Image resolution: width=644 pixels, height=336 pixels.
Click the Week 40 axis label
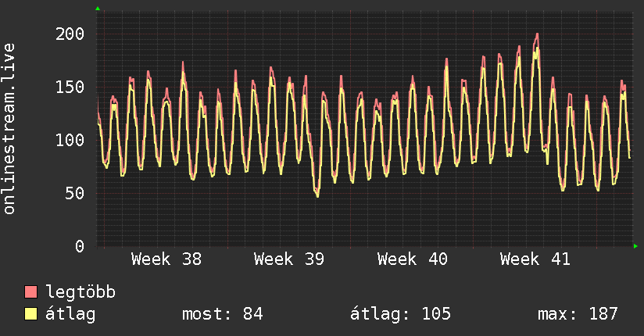point(413,259)
